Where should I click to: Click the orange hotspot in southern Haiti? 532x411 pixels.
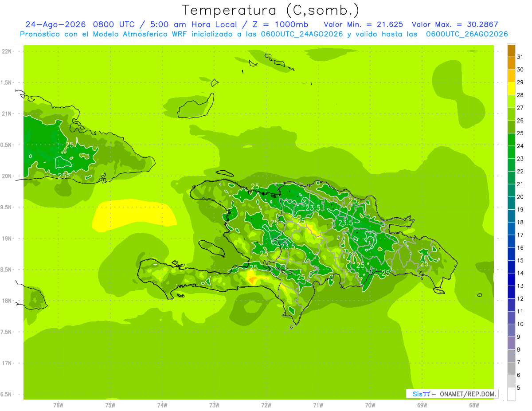(x=252, y=279)
